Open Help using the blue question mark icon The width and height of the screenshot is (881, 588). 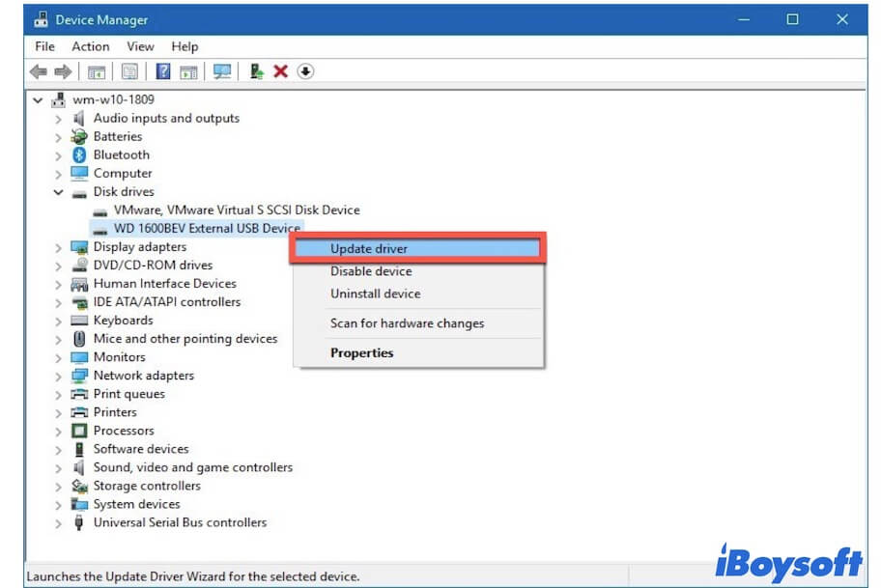click(161, 70)
